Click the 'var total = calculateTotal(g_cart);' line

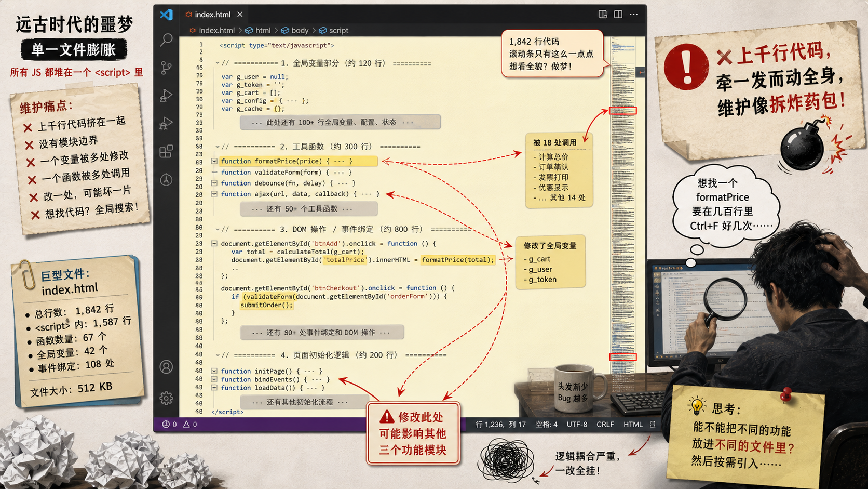point(297,252)
